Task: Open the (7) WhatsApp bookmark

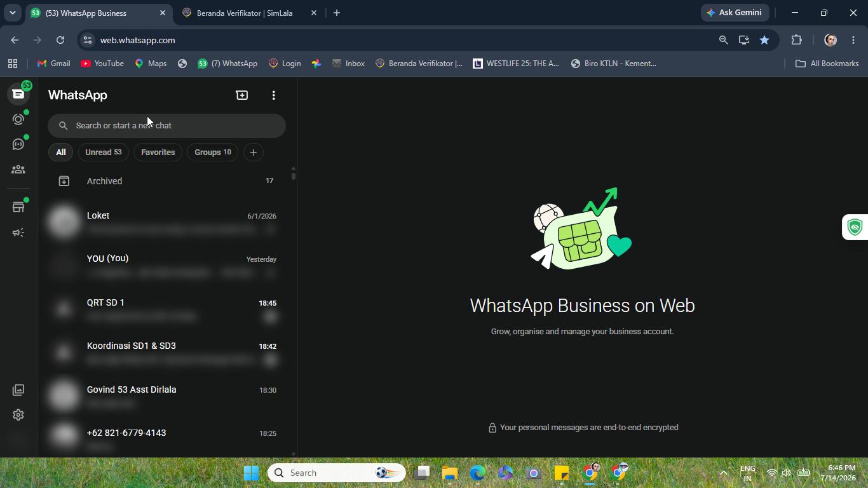Action: tap(227, 64)
